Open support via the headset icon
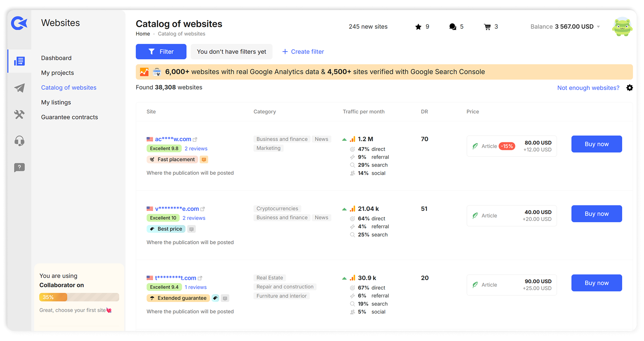644x341 pixels. pyautogui.click(x=19, y=141)
